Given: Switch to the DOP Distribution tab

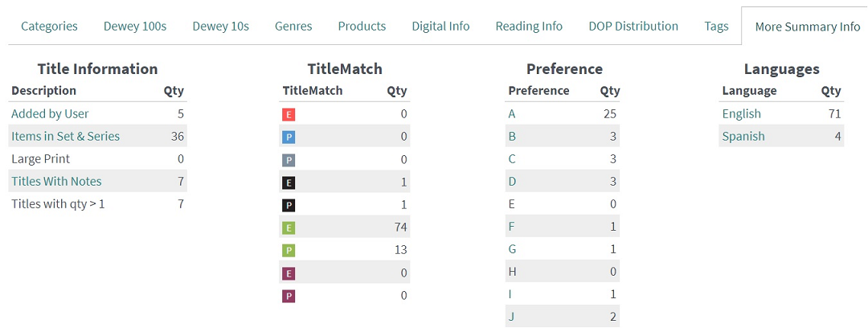Looking at the screenshot, I should pyautogui.click(x=633, y=26).
